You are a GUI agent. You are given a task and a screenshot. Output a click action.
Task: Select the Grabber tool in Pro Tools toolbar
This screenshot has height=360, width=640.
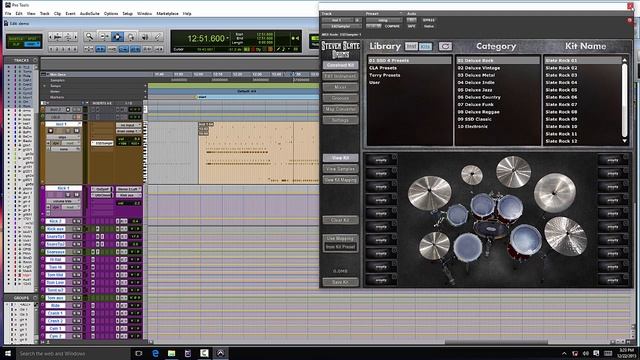click(131, 37)
